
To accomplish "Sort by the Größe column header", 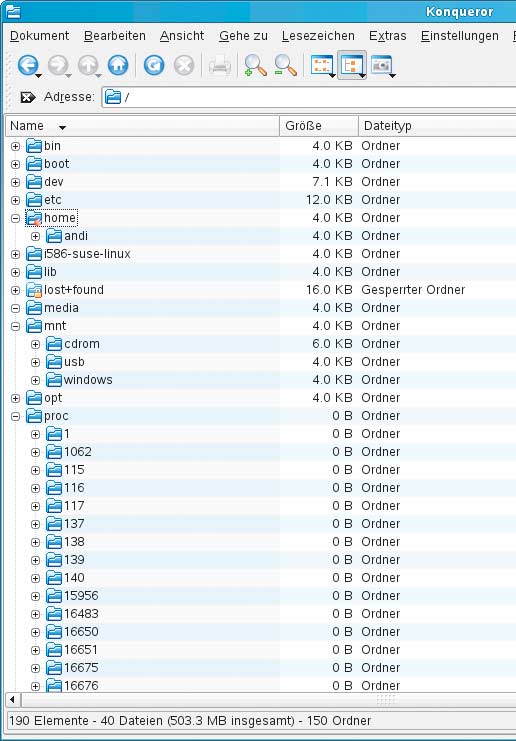I will pos(319,126).
